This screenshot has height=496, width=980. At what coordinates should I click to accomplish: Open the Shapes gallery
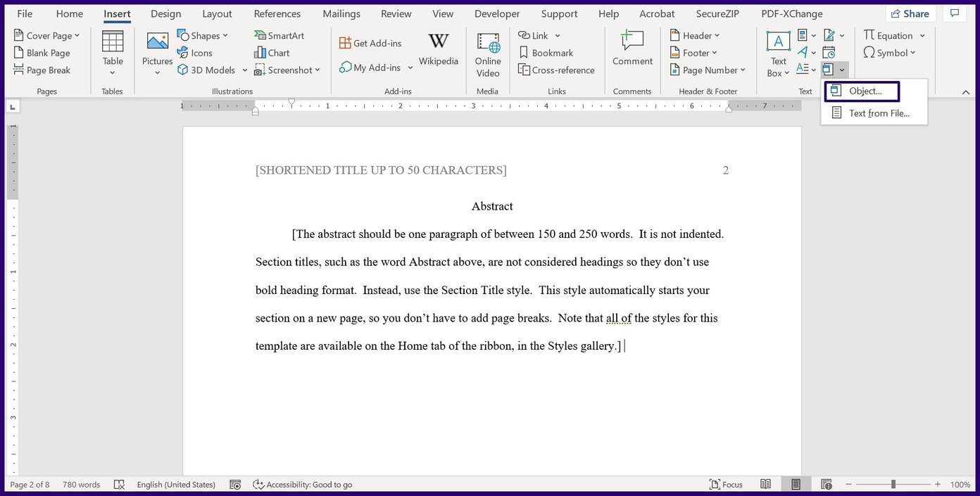point(203,35)
